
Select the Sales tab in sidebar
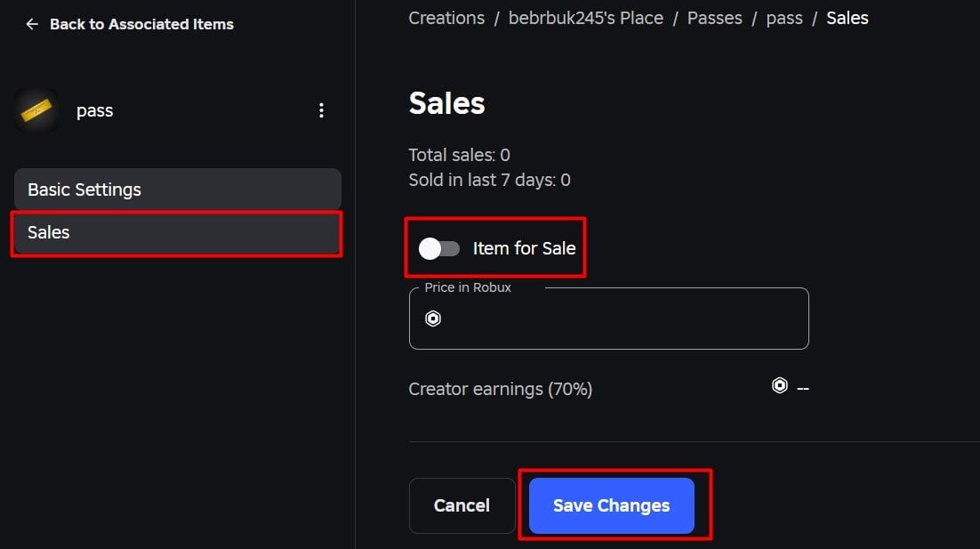coord(178,232)
